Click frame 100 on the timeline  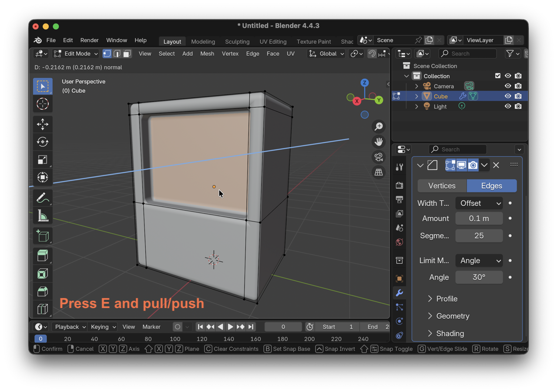click(x=175, y=338)
